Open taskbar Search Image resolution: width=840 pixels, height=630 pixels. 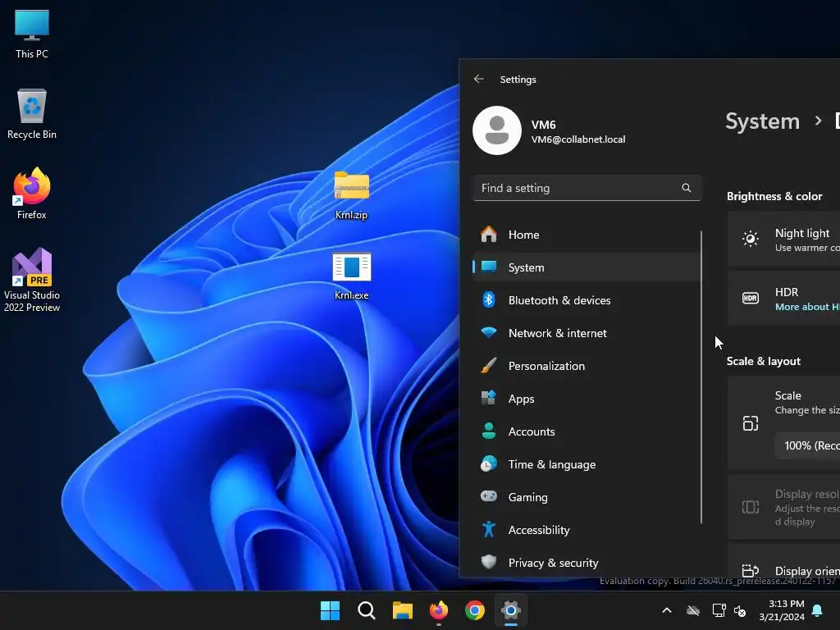(367, 610)
